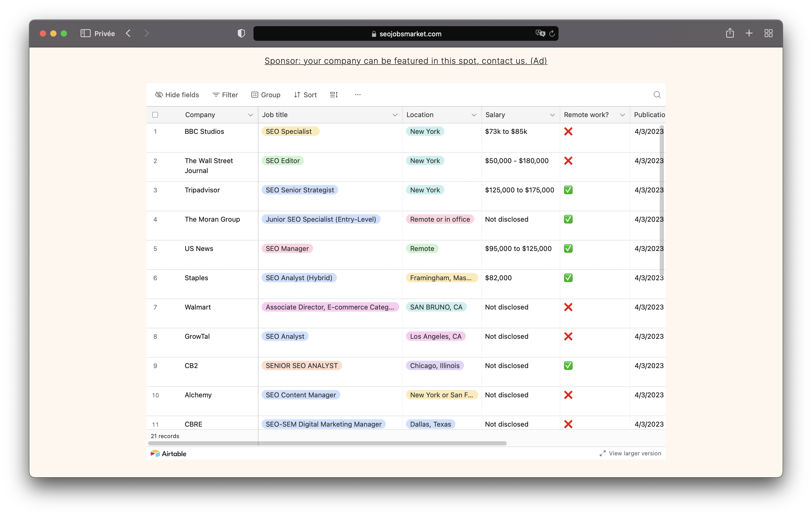
Task: Click the Publication column header
Action: click(x=648, y=115)
